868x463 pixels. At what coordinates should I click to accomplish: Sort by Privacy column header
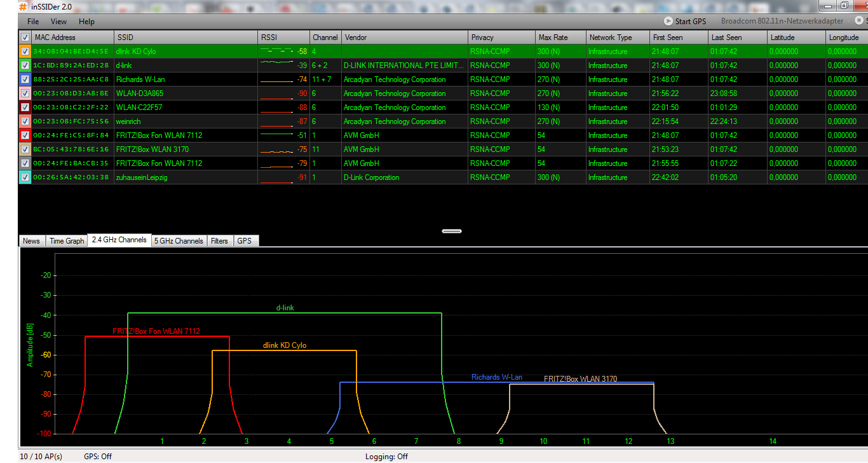(x=501, y=38)
